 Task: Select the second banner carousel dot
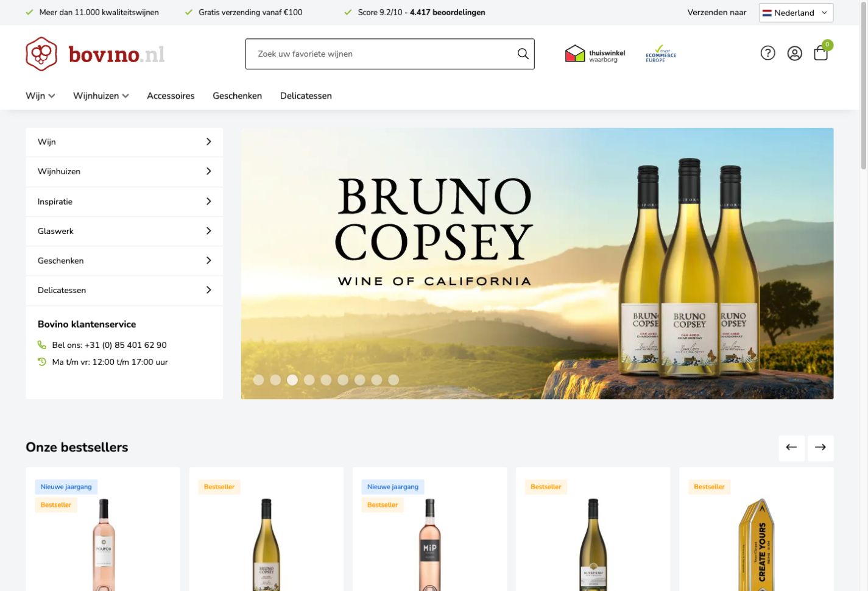[x=275, y=380]
